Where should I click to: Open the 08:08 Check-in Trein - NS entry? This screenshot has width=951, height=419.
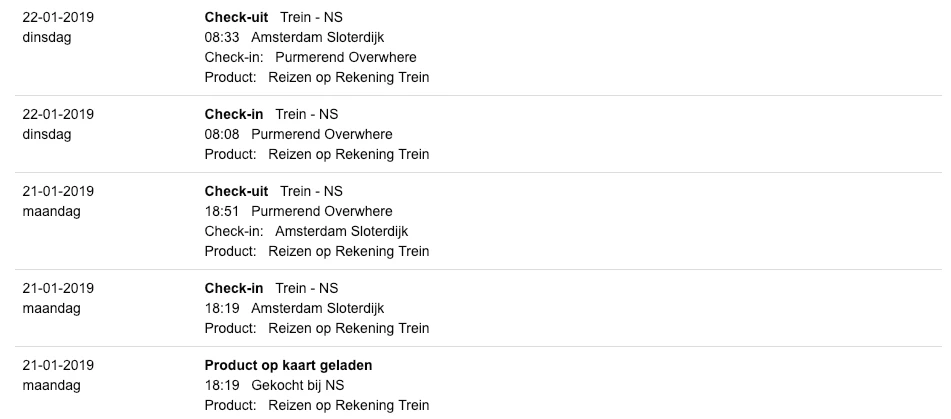click(x=271, y=114)
